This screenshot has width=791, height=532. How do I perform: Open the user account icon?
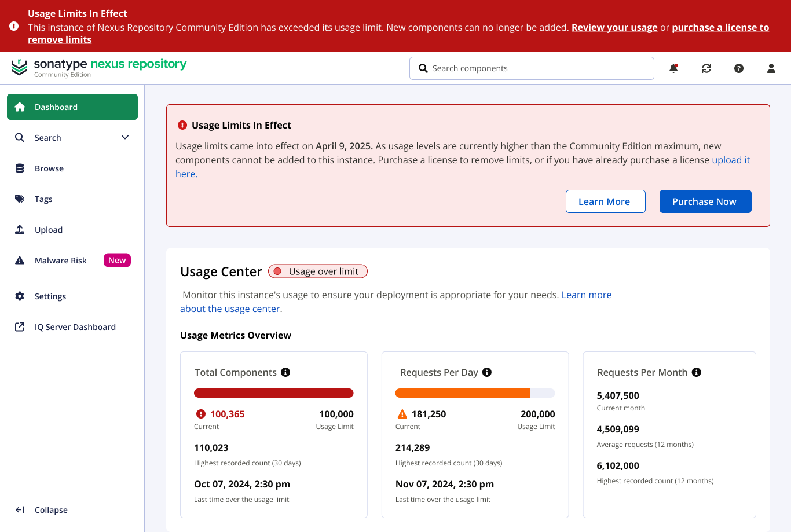(771, 68)
